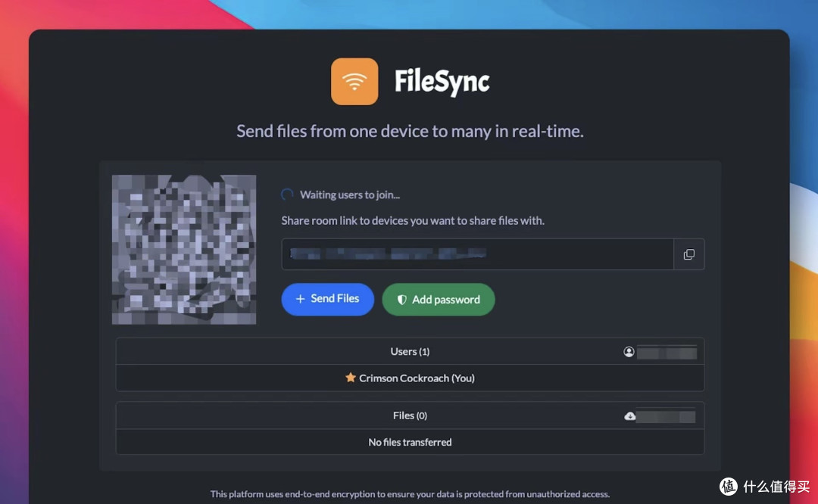The width and height of the screenshot is (818, 504).
Task: Click the loading spinner next to Waiting
Action: click(287, 195)
